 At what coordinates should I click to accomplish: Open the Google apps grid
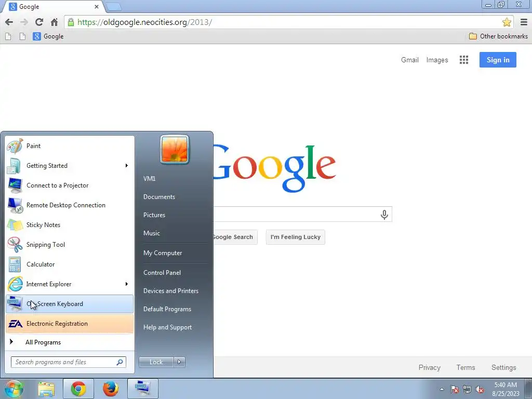coord(464,60)
